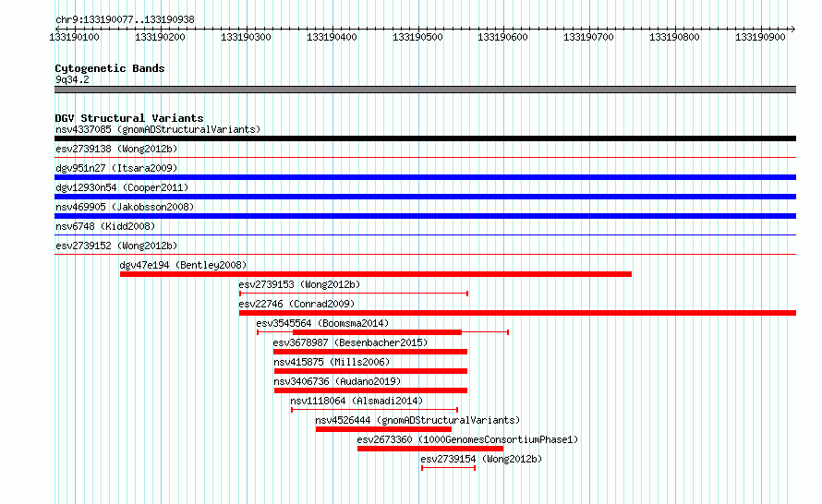Click ruler position 133190800

click(675, 37)
